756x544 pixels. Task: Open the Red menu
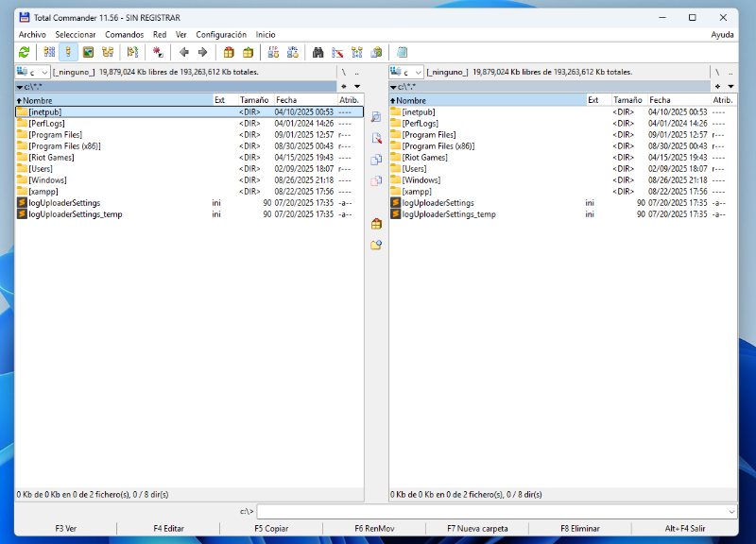click(160, 35)
